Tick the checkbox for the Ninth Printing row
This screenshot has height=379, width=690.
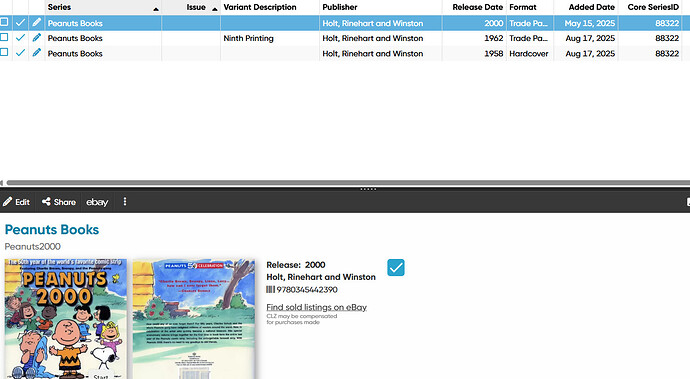click(4, 37)
